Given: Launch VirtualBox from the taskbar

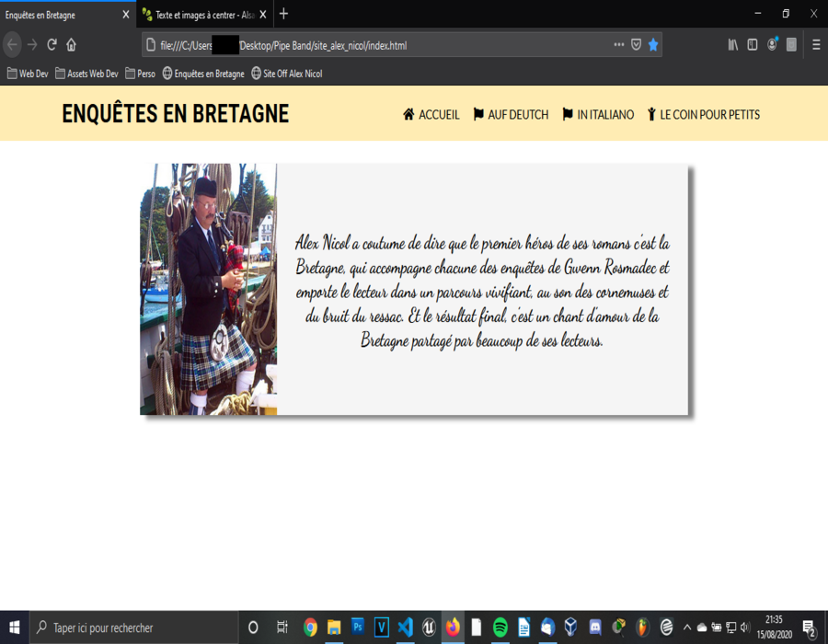Looking at the screenshot, I should click(x=570, y=627).
